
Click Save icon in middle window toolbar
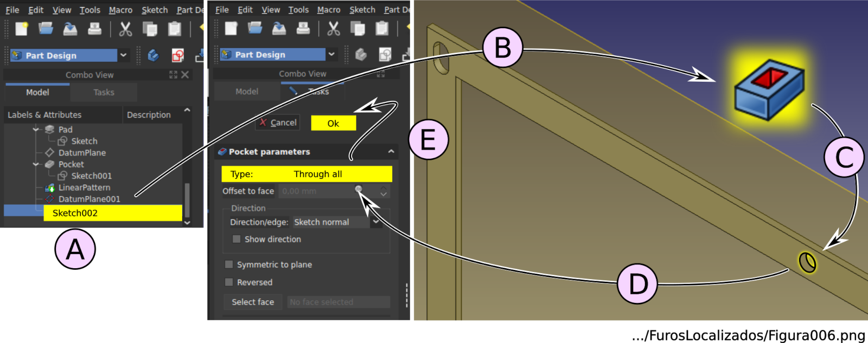279,28
